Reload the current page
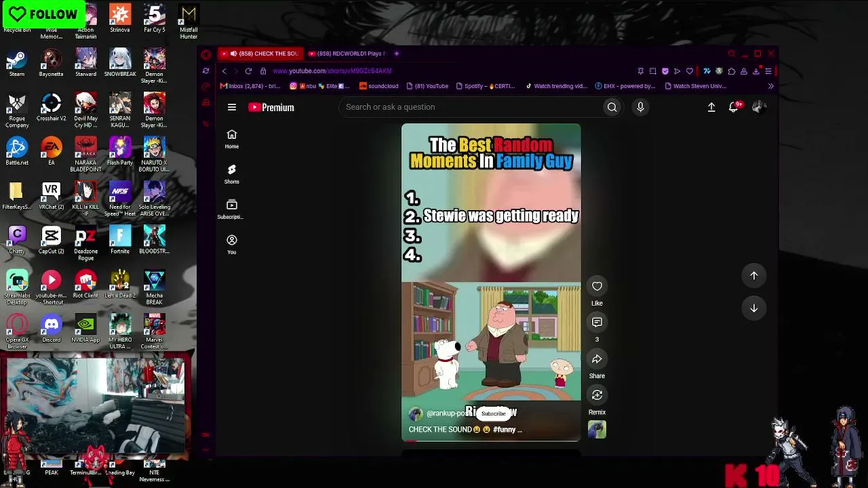 coord(248,71)
